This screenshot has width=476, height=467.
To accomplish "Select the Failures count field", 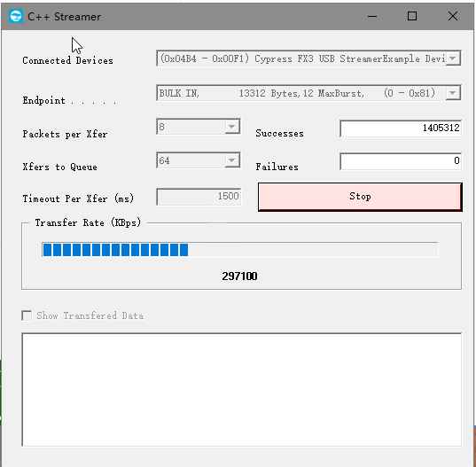I will pyautogui.click(x=401, y=160).
